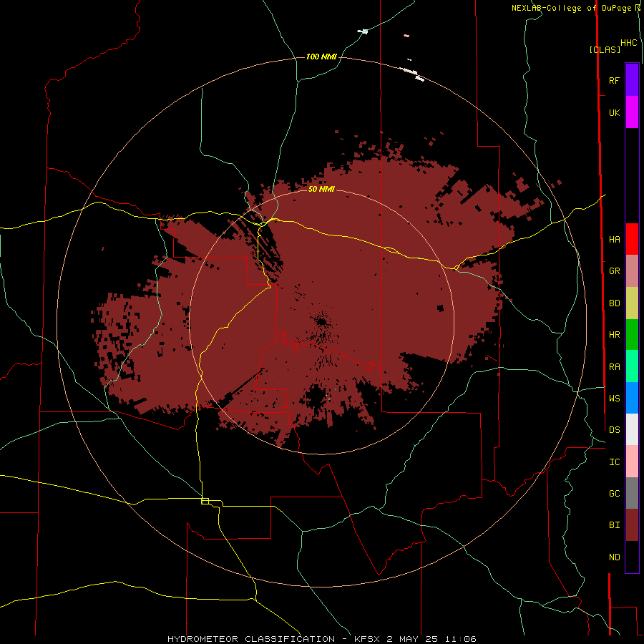Click the GR legend label
This screenshot has width=644, height=644.
(x=614, y=271)
